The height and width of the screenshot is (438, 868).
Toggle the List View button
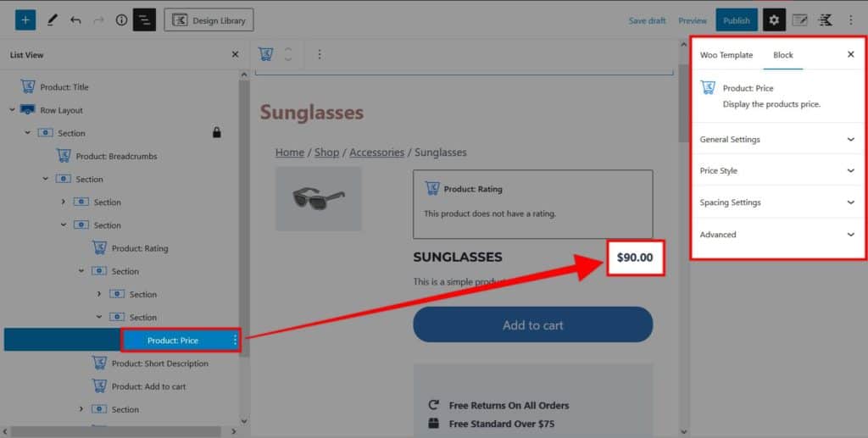pos(144,20)
